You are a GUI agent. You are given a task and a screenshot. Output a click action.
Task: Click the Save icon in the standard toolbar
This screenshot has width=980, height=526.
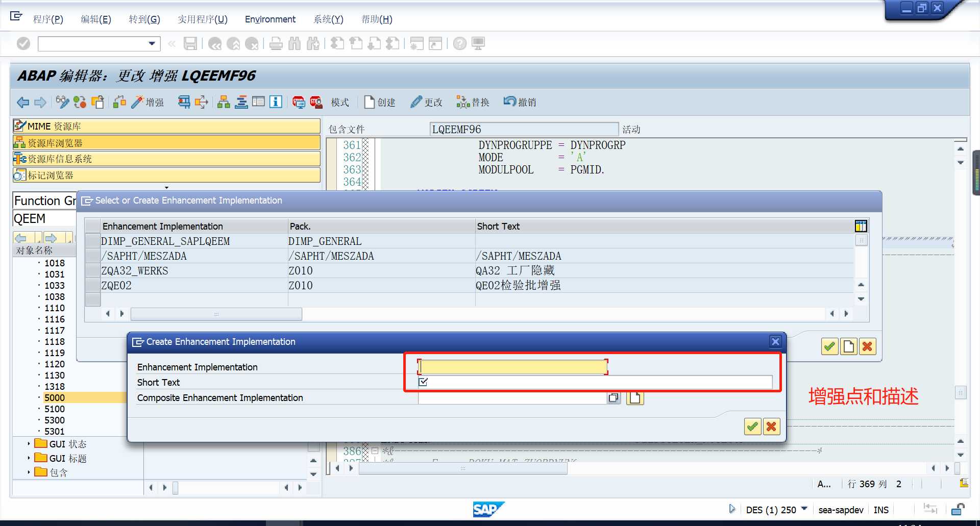tap(190, 44)
